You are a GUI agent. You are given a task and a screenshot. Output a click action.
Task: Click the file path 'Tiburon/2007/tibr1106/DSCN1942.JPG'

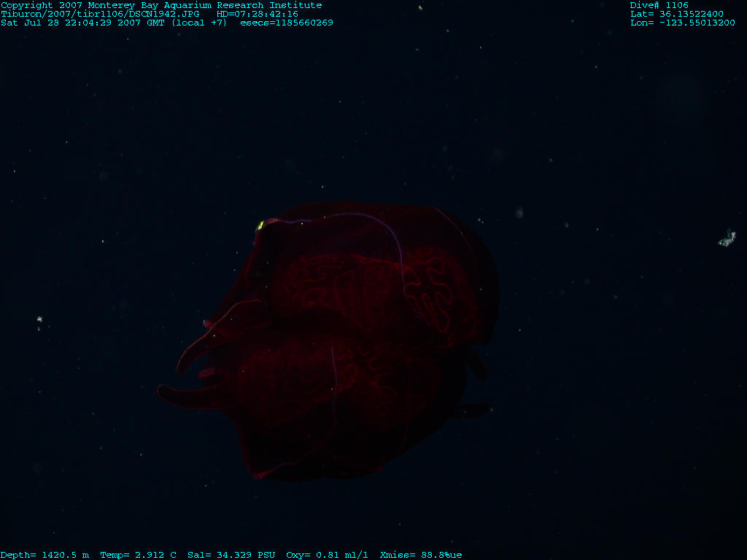pyautogui.click(x=100, y=15)
